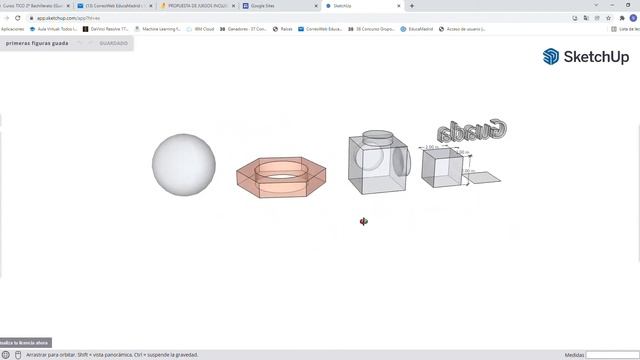Open the first CorreoWeb Educa bookmark

[320, 29]
